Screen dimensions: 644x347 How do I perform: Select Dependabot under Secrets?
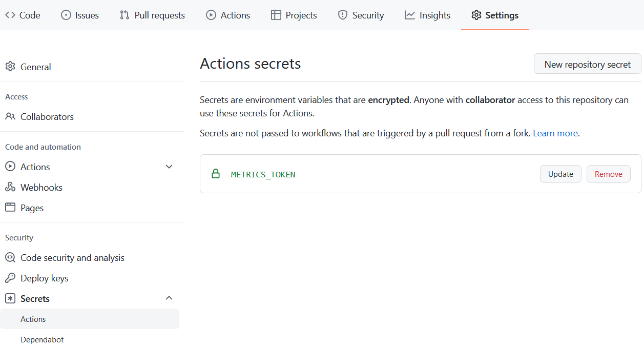(42, 339)
